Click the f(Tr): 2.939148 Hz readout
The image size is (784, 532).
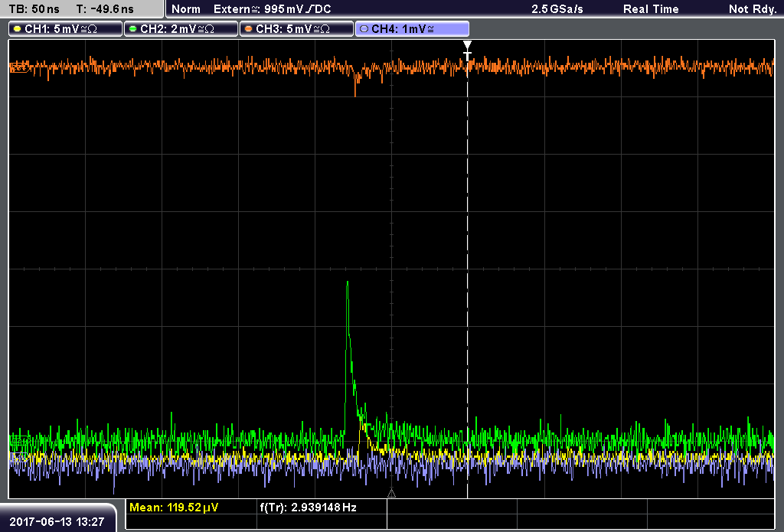pyautogui.click(x=308, y=508)
